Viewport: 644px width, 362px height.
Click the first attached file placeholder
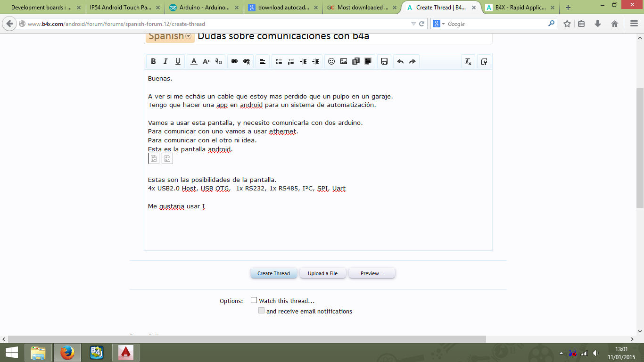coord(154,158)
